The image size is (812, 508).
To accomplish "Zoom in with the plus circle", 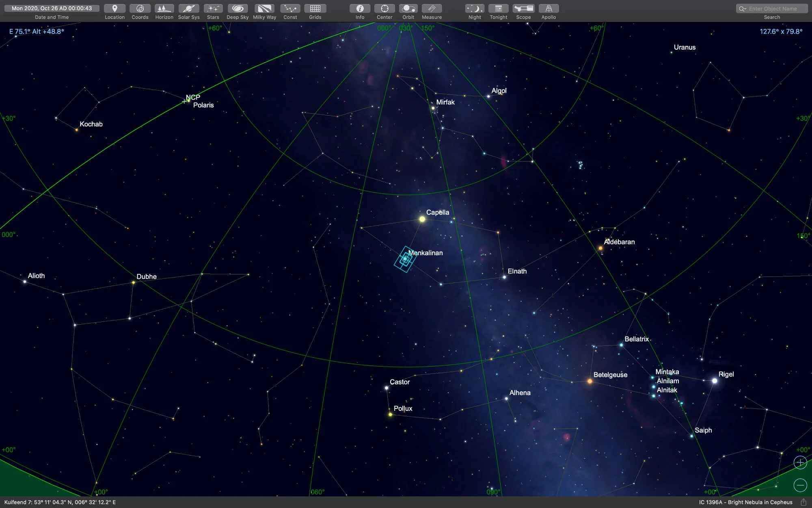I will coord(800,462).
